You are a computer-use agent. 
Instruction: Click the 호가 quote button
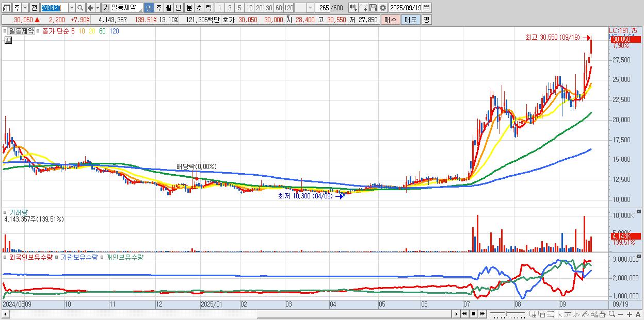coord(229,20)
